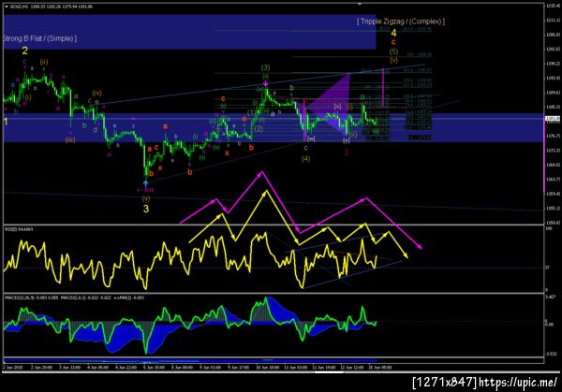The height and width of the screenshot is (392, 562).
Task: Click the small triangle beside the GOLD,H1 title
Action: [x=7, y=7]
